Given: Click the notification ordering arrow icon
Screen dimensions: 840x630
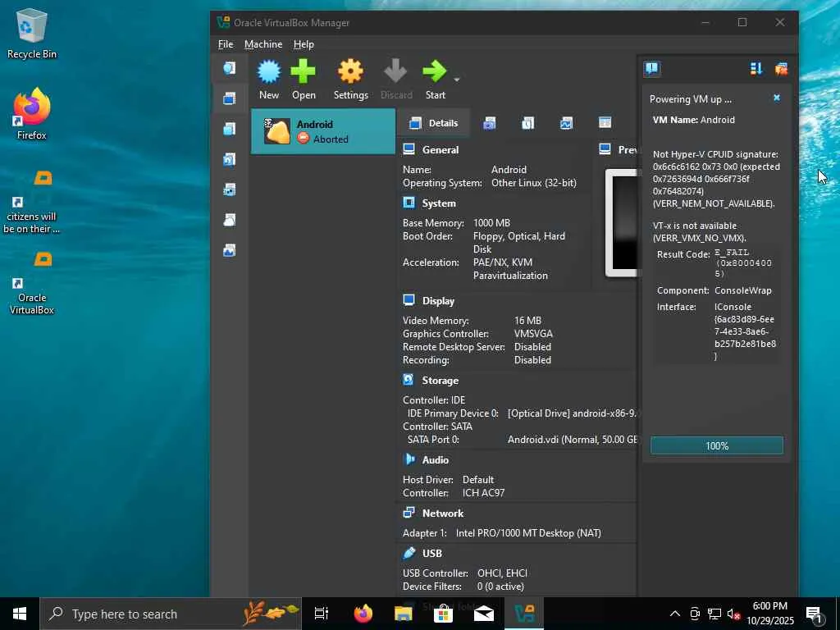Looking at the screenshot, I should [756, 69].
